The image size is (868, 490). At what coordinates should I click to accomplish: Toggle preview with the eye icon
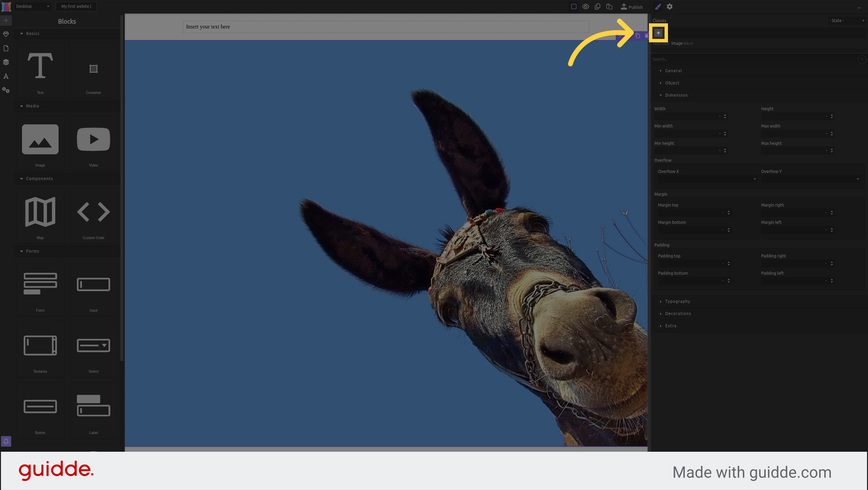[x=586, y=7]
